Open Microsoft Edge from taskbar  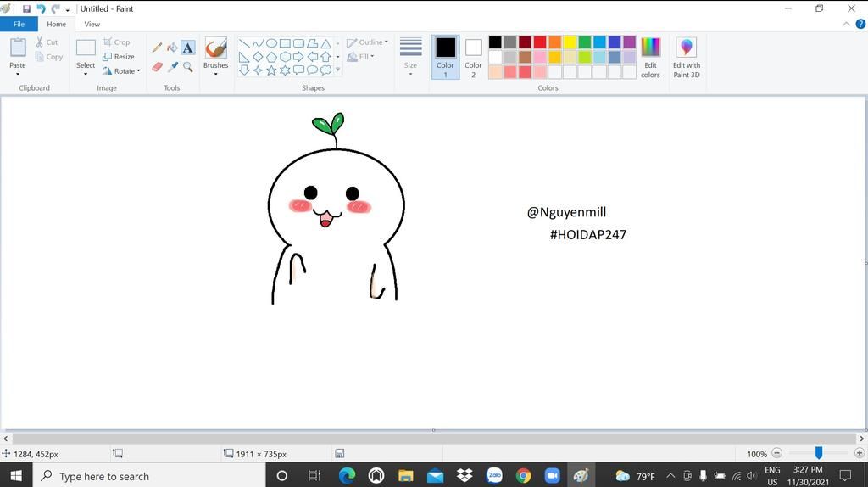pos(347,476)
